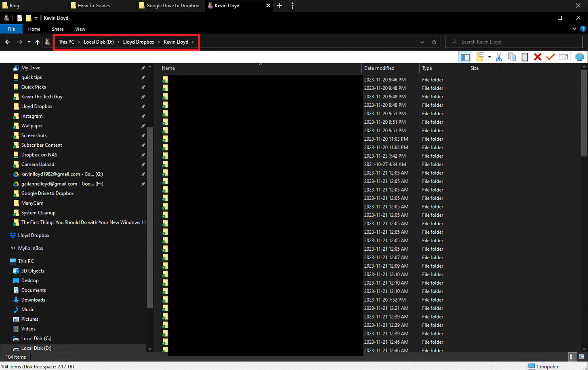
Task: Copy selection using the toolbar copy icon
Action: click(512, 57)
